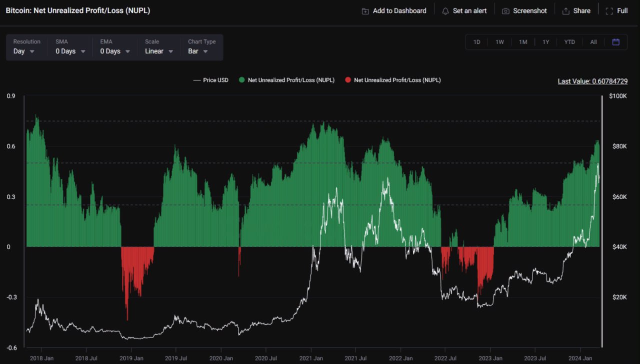
Task: Click the Screenshot label
Action: tap(530, 11)
